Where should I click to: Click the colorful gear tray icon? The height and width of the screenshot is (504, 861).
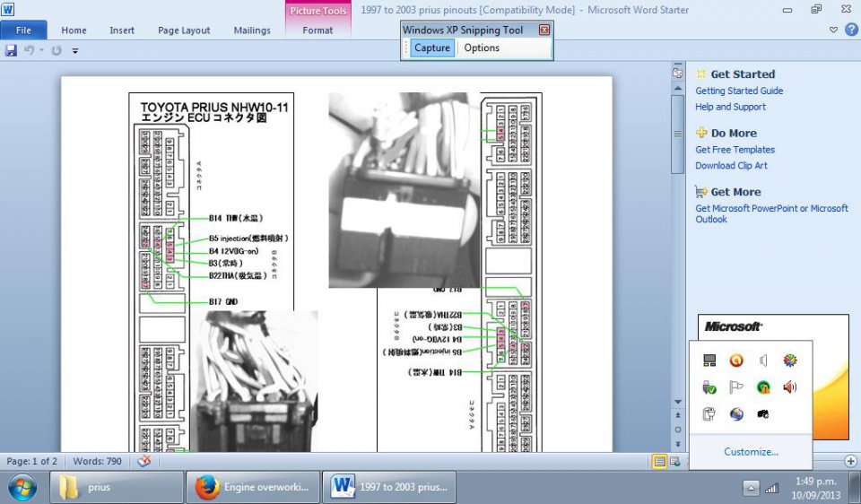pyautogui.click(x=789, y=361)
